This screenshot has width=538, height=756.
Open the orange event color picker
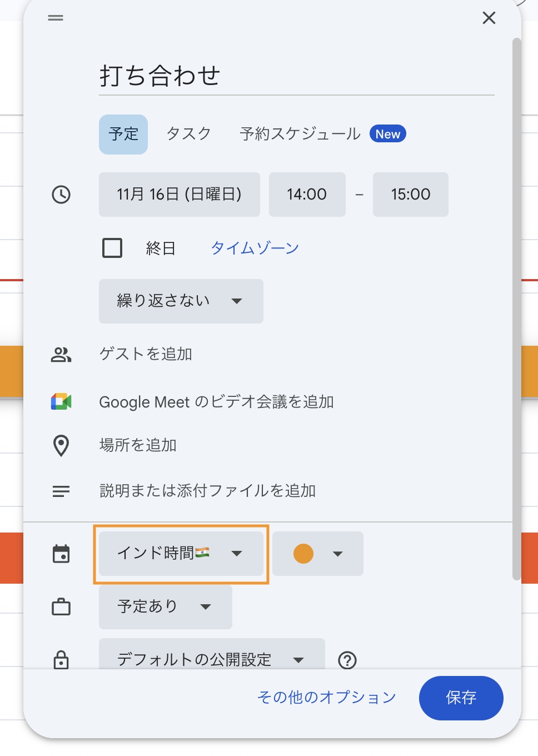coord(317,554)
